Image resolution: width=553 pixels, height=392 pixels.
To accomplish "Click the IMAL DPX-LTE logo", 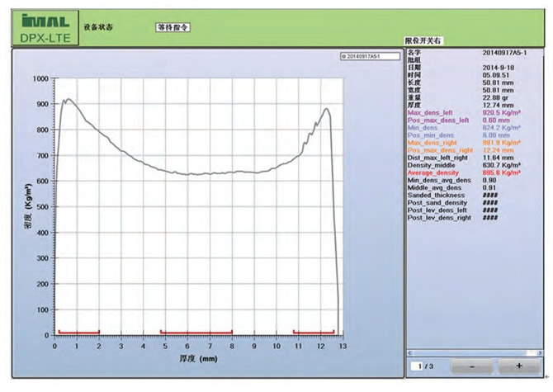I will tap(44, 27).
